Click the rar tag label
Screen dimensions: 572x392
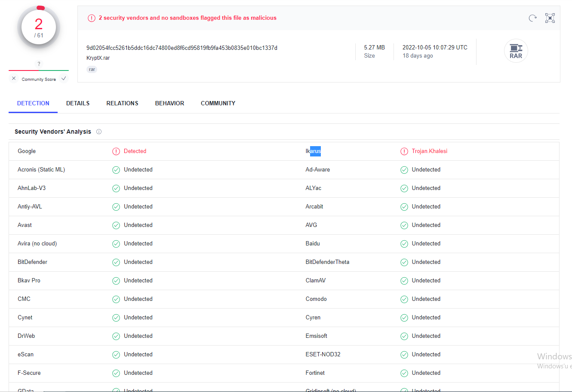coord(92,69)
